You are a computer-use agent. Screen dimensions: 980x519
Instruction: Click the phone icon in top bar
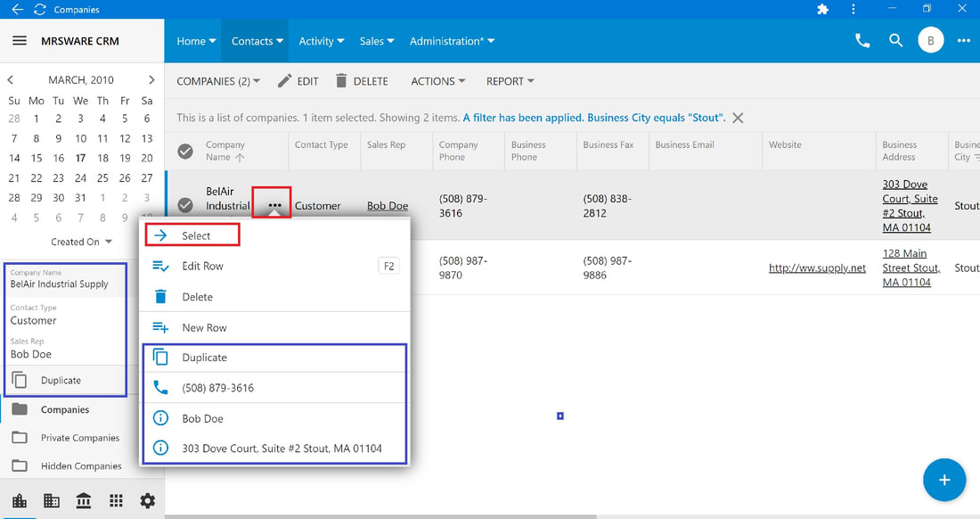tap(862, 41)
